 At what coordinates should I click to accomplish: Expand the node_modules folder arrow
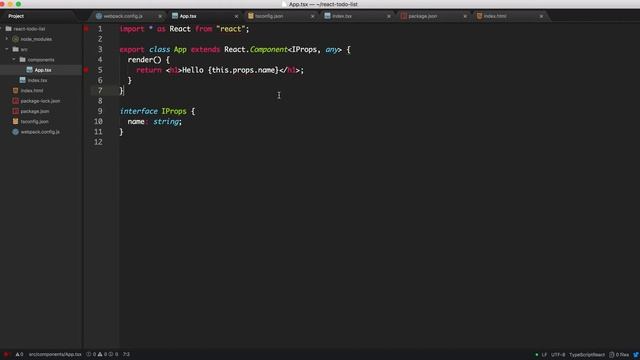click(7, 39)
